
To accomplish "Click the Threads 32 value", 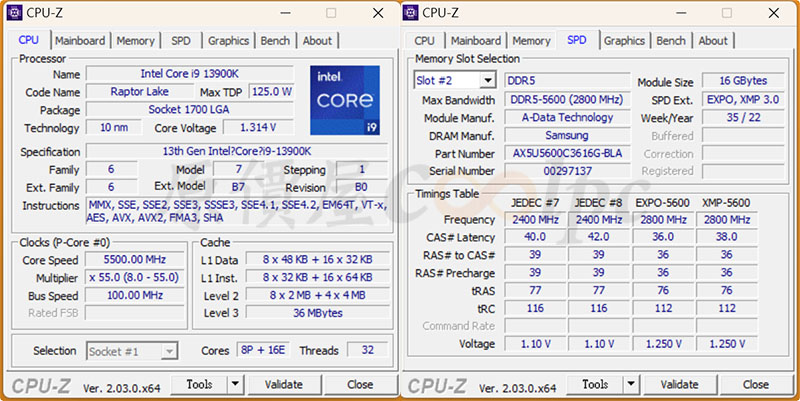I will [367, 350].
